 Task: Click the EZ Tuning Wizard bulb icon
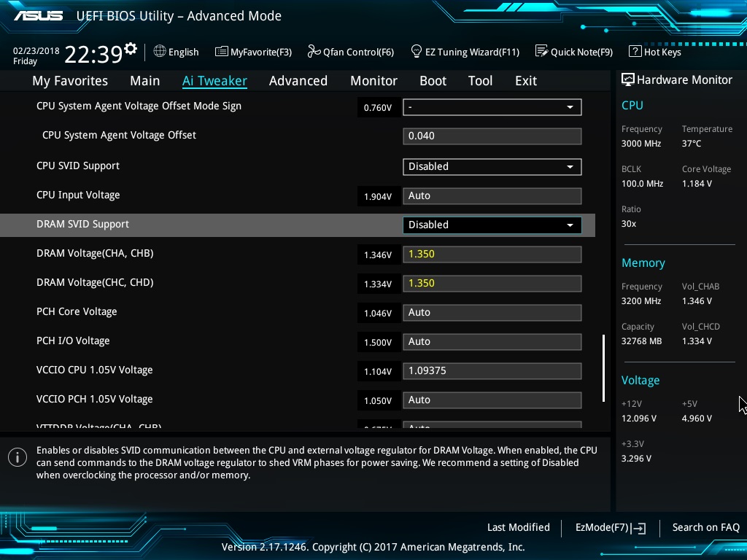(417, 51)
